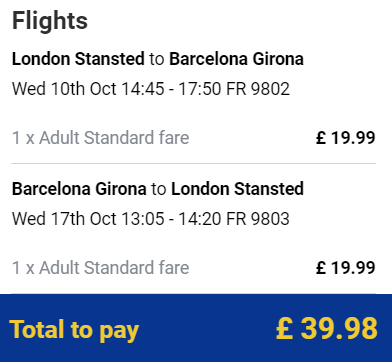Click the return £ 19.99 price

346,268
